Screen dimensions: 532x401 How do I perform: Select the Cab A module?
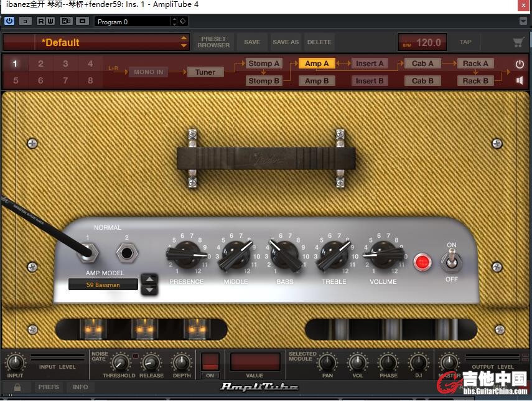point(422,64)
